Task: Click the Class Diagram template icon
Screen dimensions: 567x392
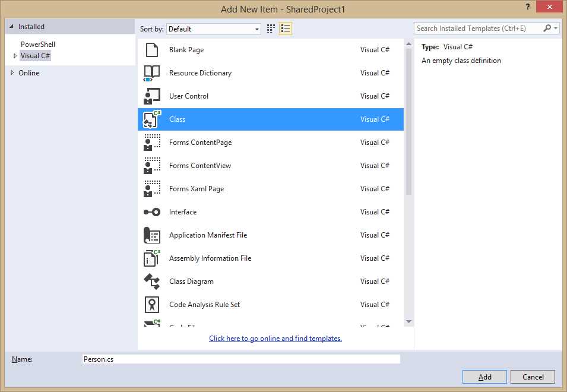Action: [x=152, y=282]
